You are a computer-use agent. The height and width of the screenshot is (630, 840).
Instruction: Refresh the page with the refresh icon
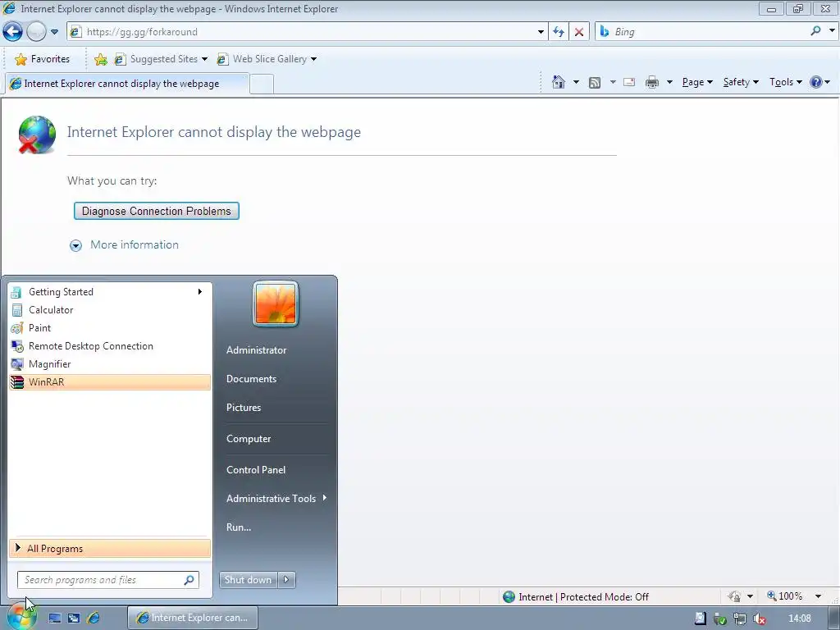559,32
